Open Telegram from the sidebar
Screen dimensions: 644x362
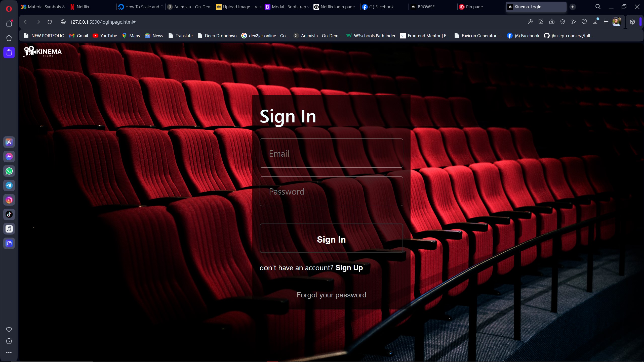9,186
